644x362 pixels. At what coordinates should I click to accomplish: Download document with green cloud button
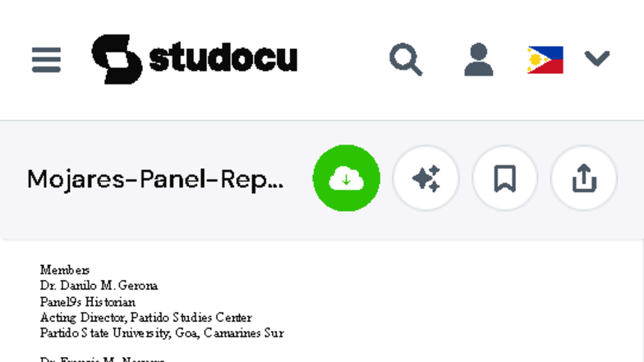click(347, 178)
